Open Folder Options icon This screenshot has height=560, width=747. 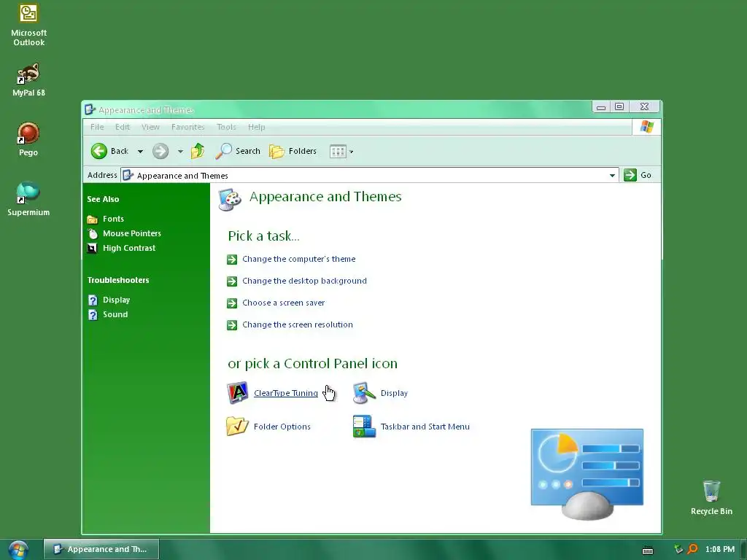[x=237, y=426]
